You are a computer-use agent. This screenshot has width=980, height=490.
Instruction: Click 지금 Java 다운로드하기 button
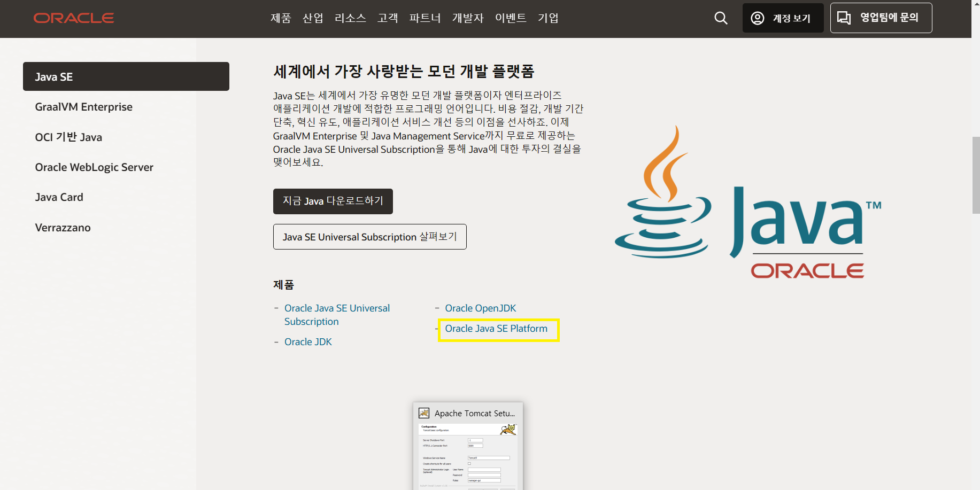click(x=333, y=201)
